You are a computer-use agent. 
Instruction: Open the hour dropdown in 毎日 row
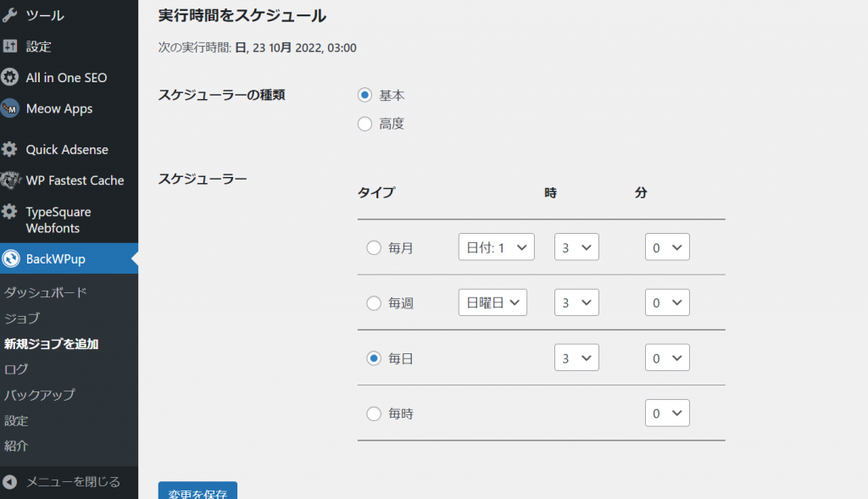(x=576, y=358)
